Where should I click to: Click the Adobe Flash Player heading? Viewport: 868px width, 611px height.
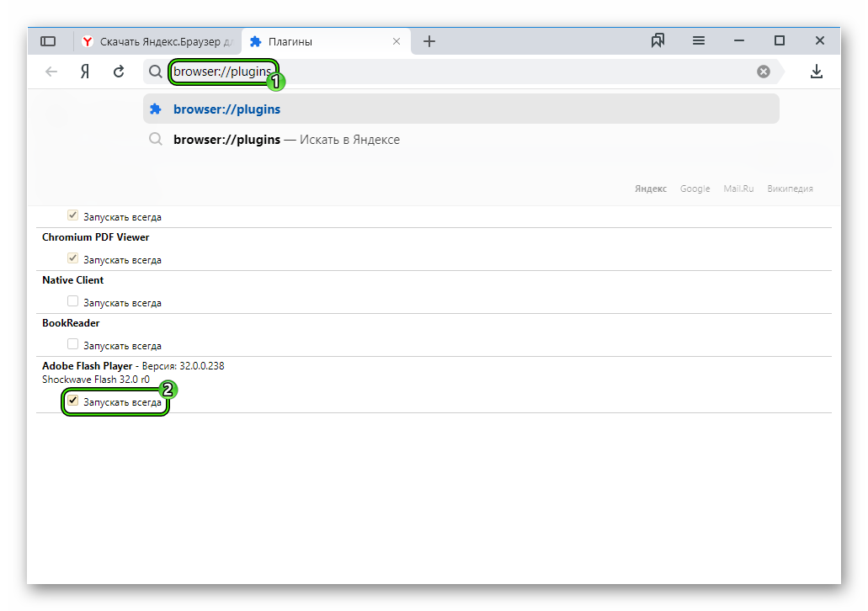[x=88, y=366]
